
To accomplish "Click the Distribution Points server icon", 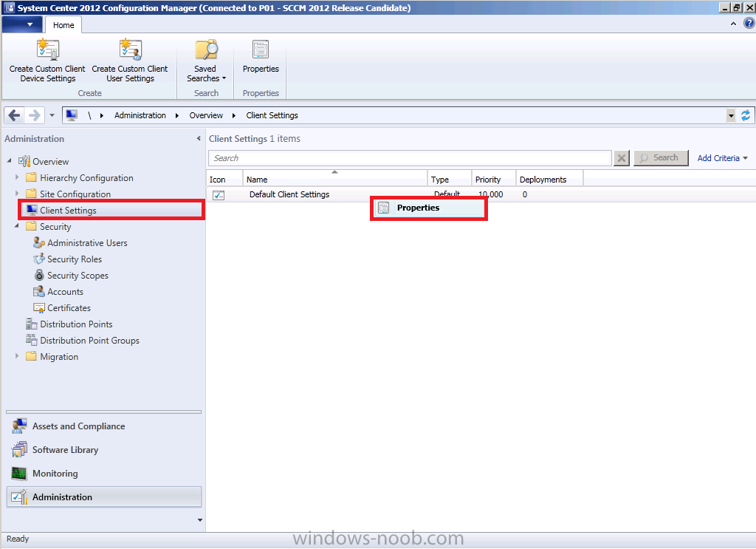I will pyautogui.click(x=31, y=324).
